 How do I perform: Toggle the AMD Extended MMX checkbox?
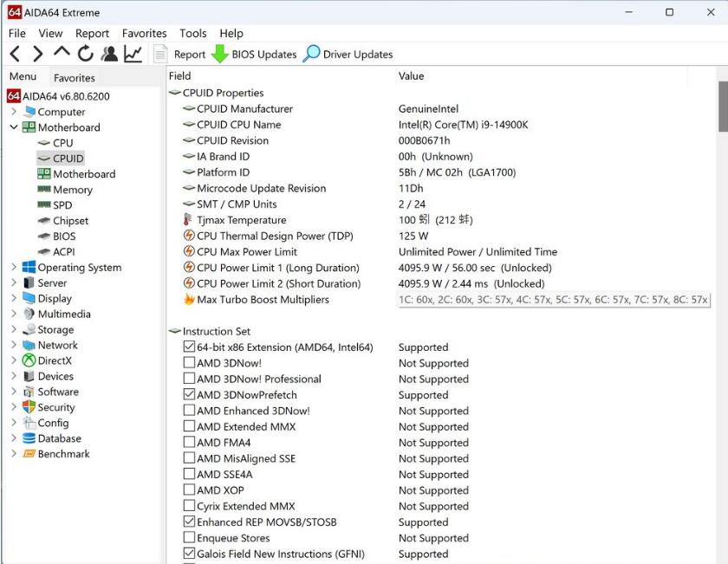189,425
